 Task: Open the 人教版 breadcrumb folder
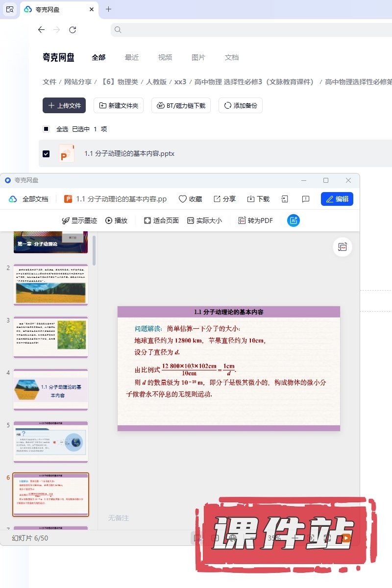point(156,82)
